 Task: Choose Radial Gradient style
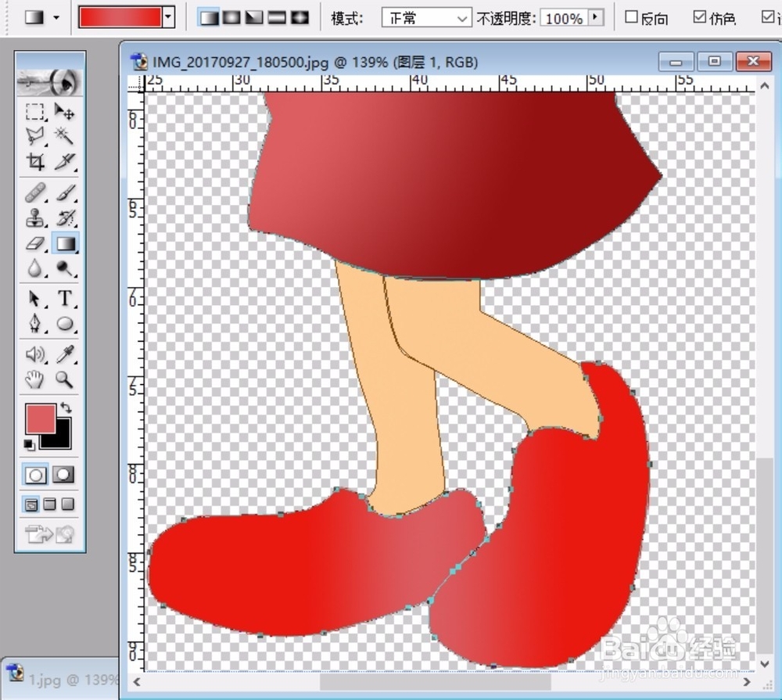click(231, 18)
